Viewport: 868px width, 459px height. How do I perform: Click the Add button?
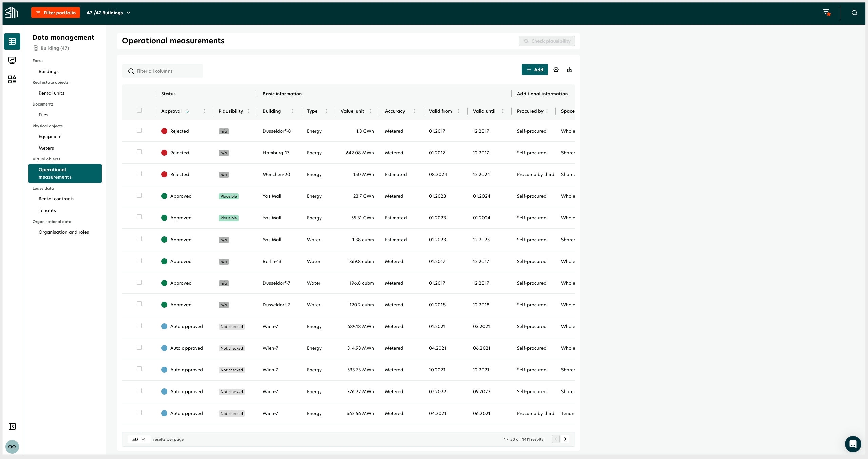[x=535, y=70]
